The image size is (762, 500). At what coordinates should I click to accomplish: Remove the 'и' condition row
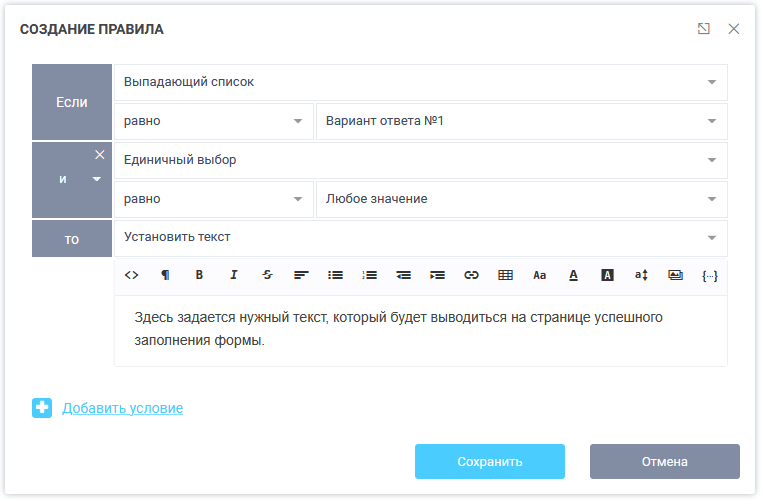100,155
